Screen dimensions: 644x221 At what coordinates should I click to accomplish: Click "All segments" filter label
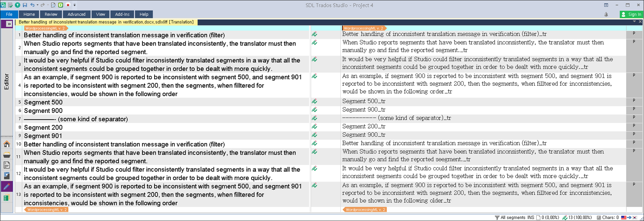pos(513,217)
